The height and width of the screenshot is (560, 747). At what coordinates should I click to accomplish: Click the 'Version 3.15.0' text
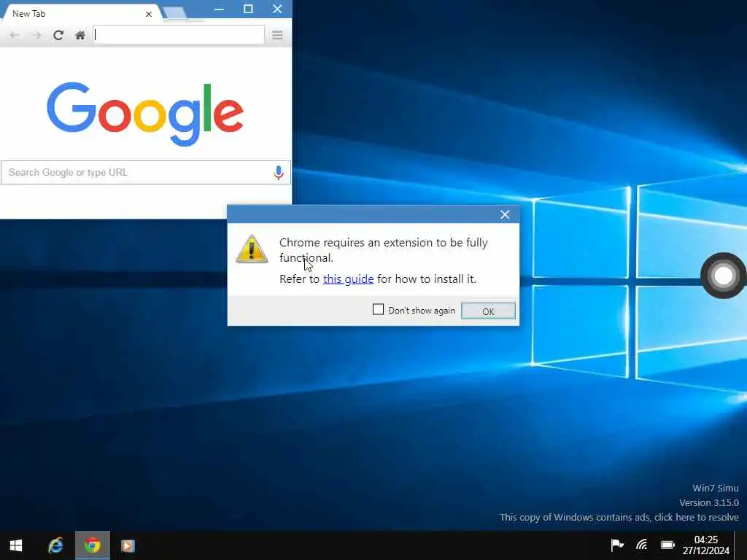click(x=709, y=502)
